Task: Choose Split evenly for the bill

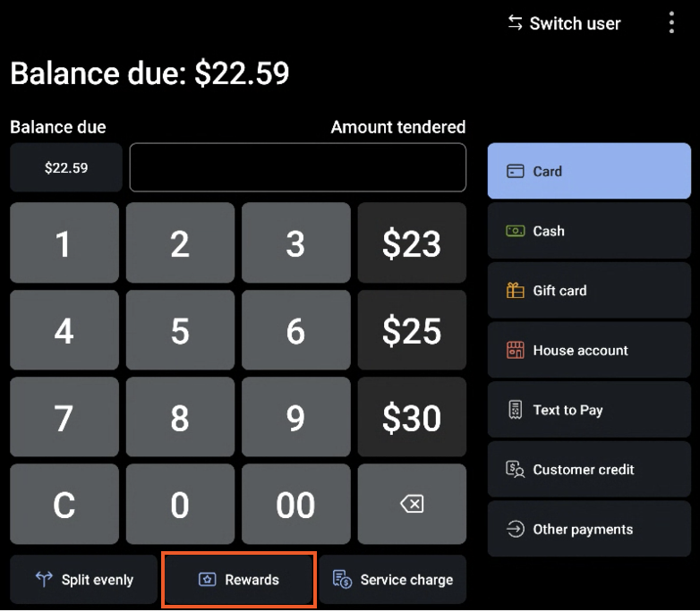Action: coord(83,580)
